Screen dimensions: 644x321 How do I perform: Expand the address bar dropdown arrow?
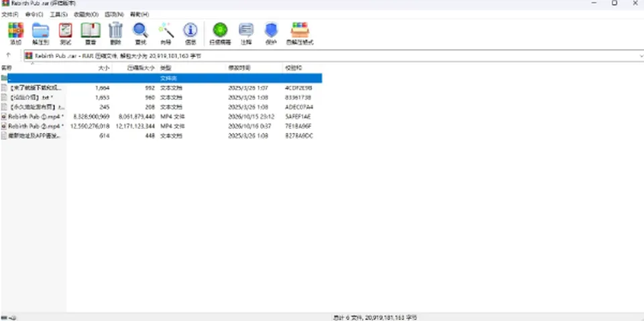point(641,56)
